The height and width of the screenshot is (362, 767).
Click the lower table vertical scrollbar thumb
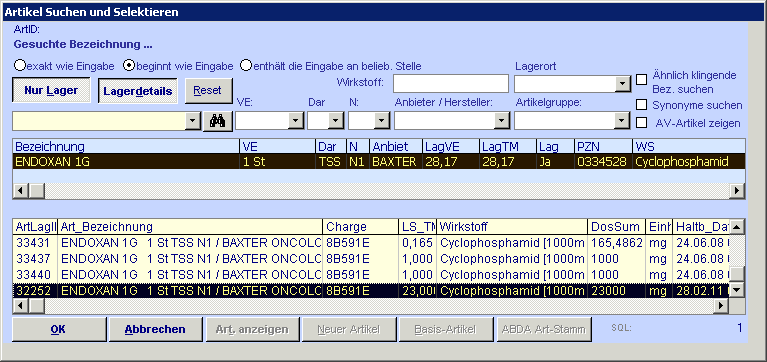[737, 273]
